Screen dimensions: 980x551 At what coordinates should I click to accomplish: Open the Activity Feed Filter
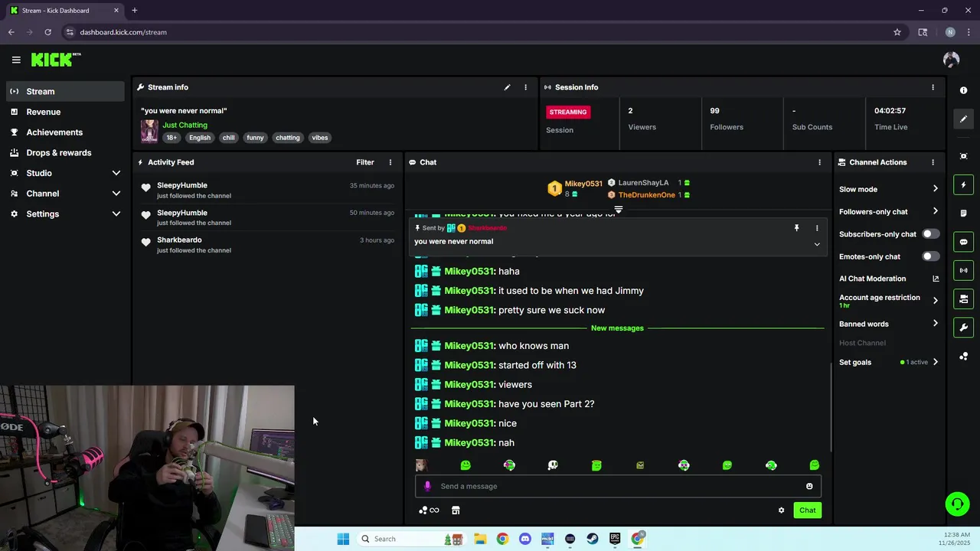[365, 162]
